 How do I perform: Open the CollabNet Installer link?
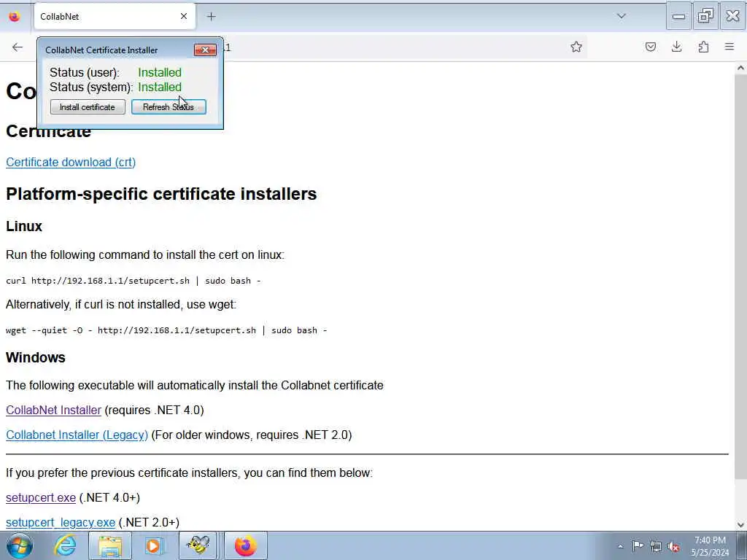(53, 410)
